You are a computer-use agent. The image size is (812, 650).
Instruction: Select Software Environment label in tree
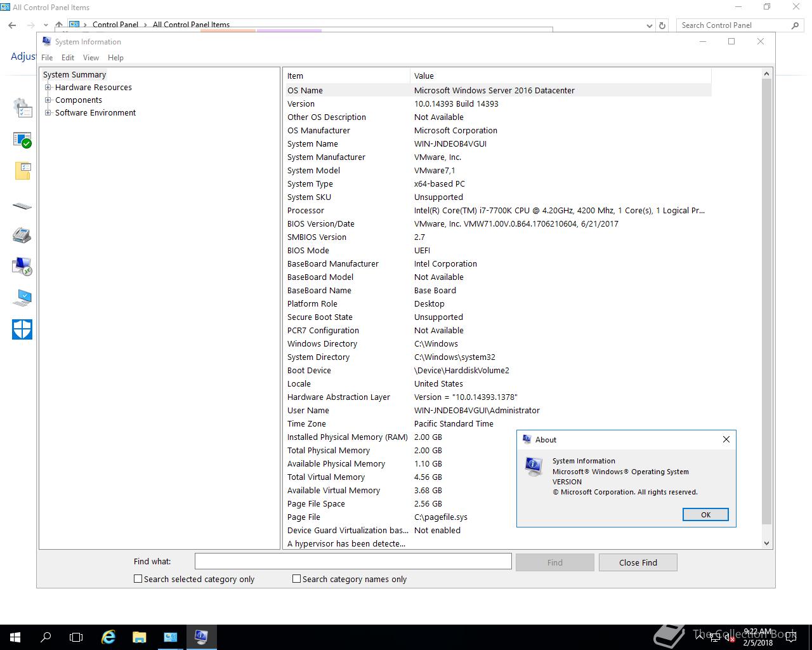click(x=95, y=113)
